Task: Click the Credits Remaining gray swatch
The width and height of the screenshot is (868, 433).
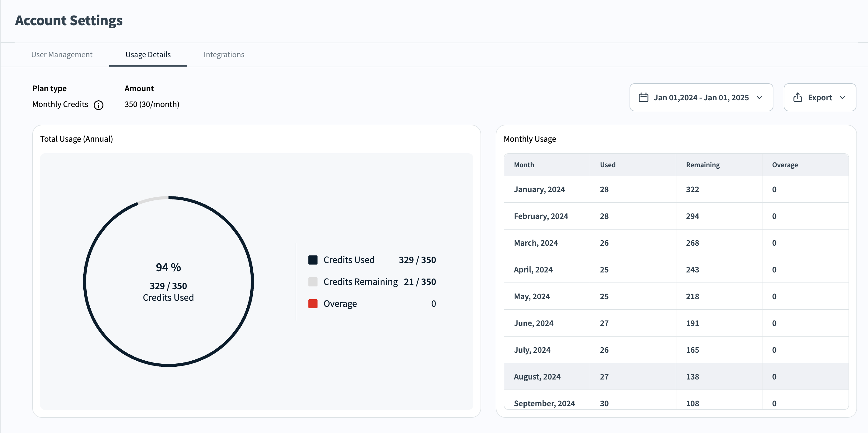Action: tap(313, 282)
